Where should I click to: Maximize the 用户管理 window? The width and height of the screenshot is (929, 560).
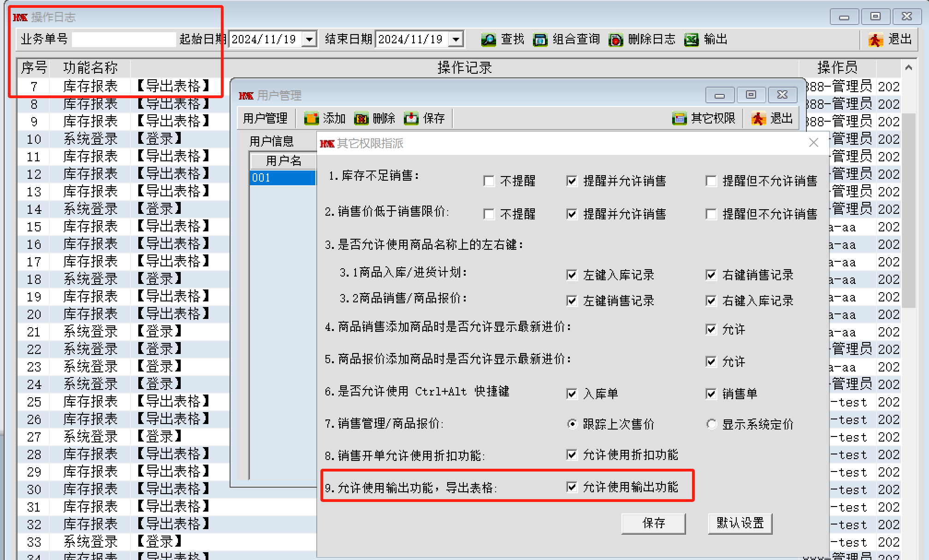click(751, 95)
